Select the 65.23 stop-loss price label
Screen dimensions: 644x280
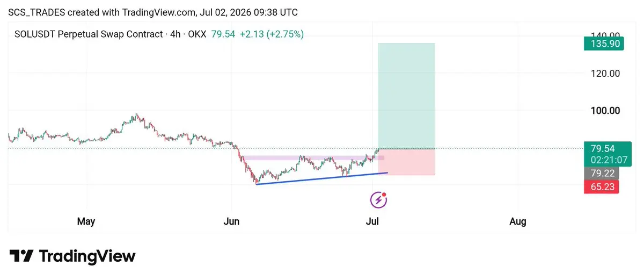[x=601, y=186]
